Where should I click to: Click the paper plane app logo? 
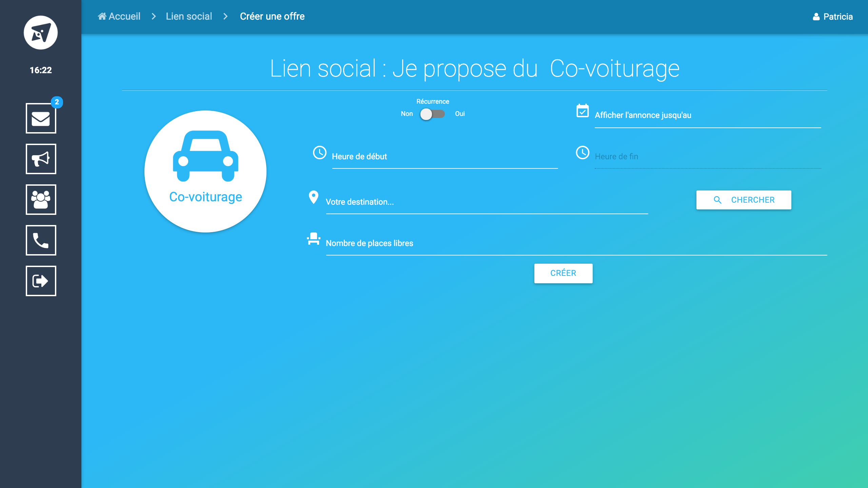click(x=41, y=33)
